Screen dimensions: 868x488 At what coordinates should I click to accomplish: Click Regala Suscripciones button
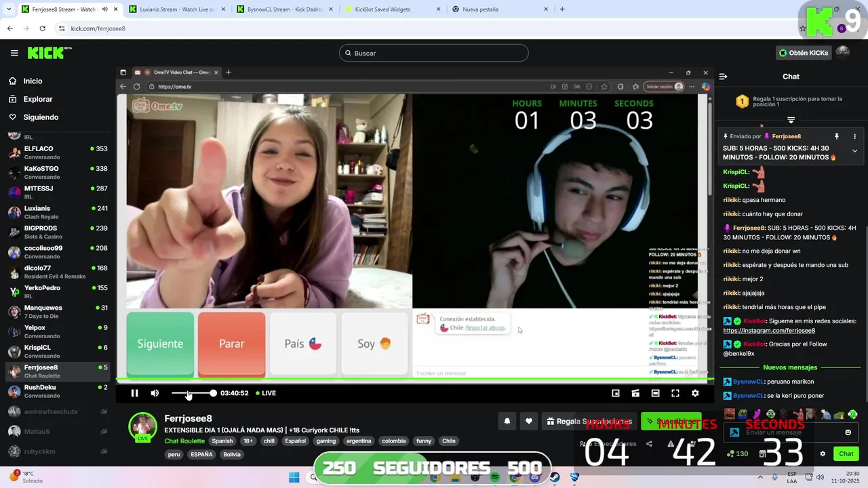click(589, 421)
